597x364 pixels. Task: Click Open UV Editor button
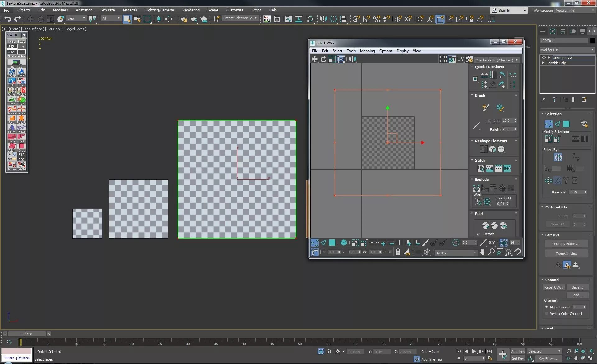click(x=566, y=244)
